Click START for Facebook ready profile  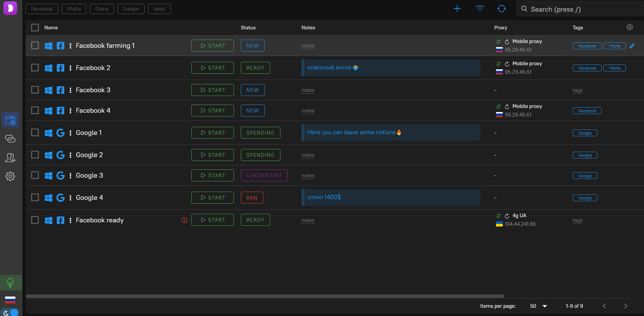point(213,220)
